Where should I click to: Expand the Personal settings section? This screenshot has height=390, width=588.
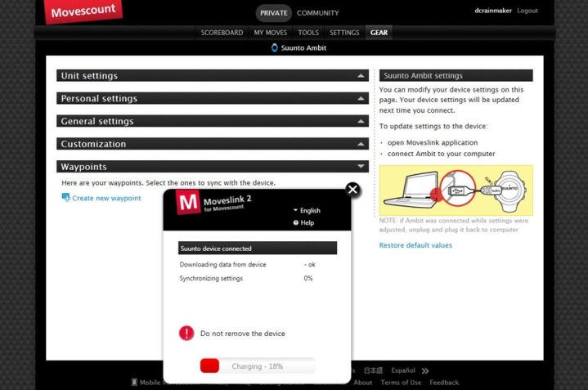click(213, 98)
